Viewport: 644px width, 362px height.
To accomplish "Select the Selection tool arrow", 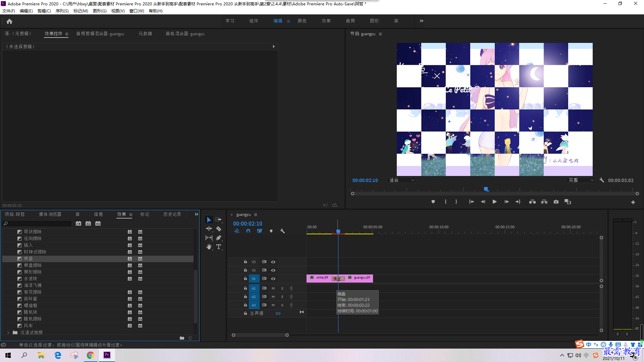I will [x=209, y=220].
